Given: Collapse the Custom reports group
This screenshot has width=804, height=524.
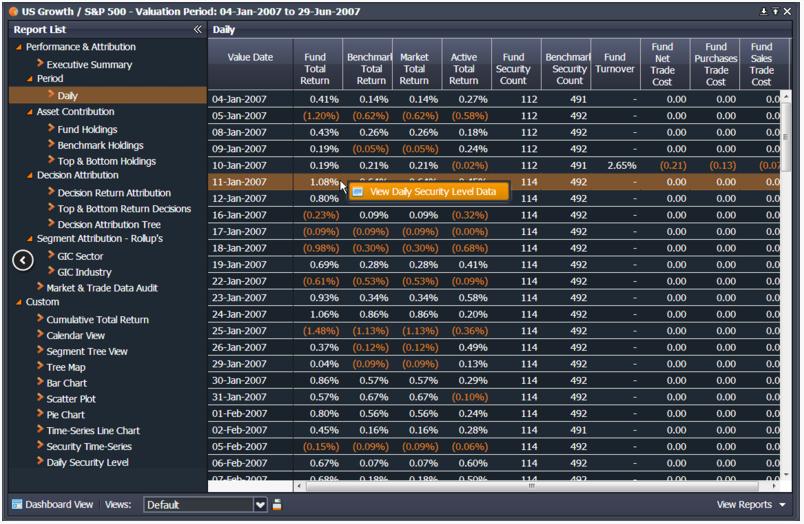Looking at the screenshot, I should click(x=18, y=302).
